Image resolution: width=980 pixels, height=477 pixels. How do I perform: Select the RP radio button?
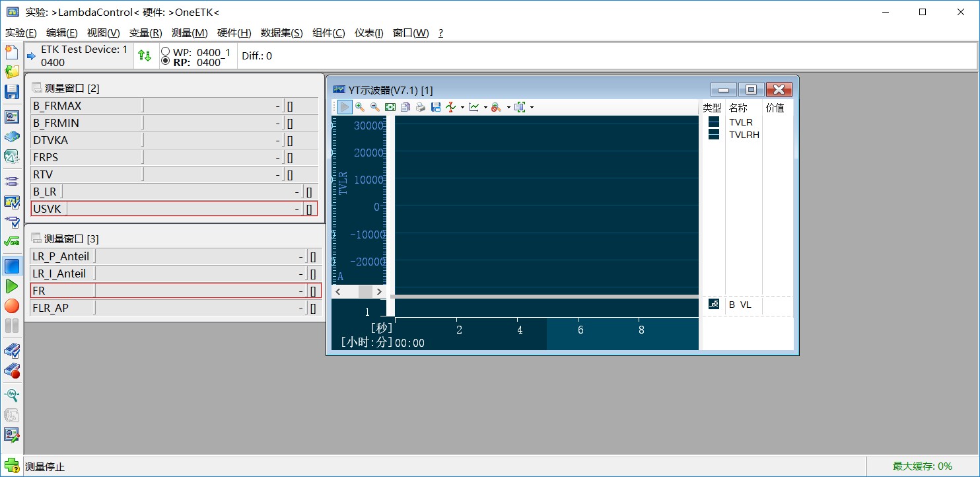[x=165, y=59]
